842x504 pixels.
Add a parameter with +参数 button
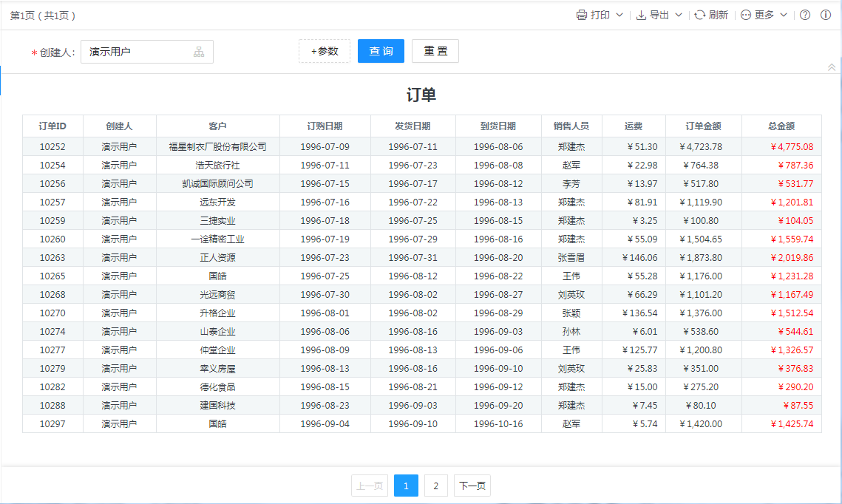click(325, 51)
